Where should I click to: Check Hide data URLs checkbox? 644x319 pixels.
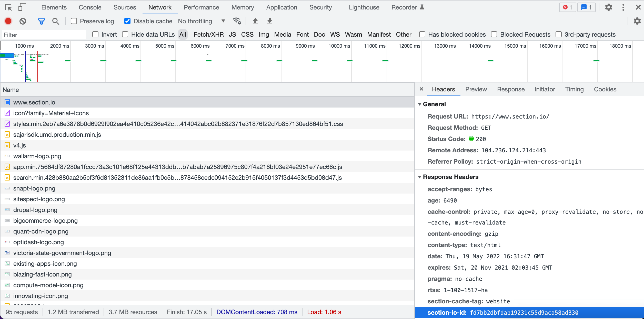(x=125, y=34)
